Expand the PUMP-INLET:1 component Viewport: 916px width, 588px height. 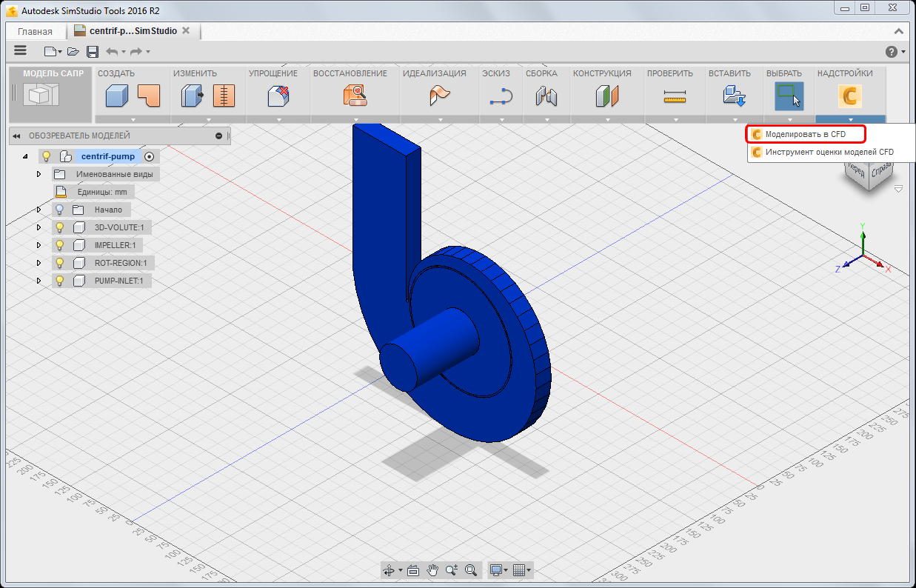point(39,281)
